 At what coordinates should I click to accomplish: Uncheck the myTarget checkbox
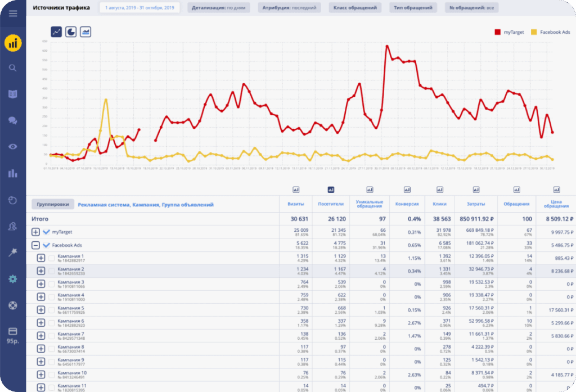click(46, 232)
